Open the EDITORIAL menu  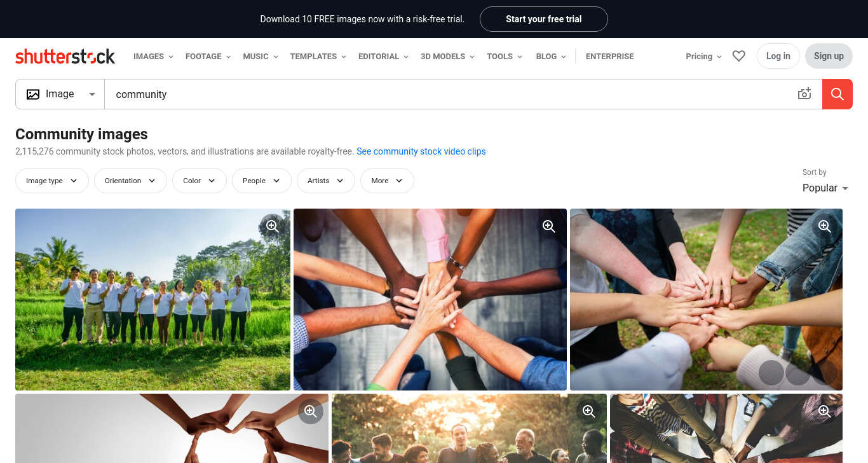coord(383,56)
